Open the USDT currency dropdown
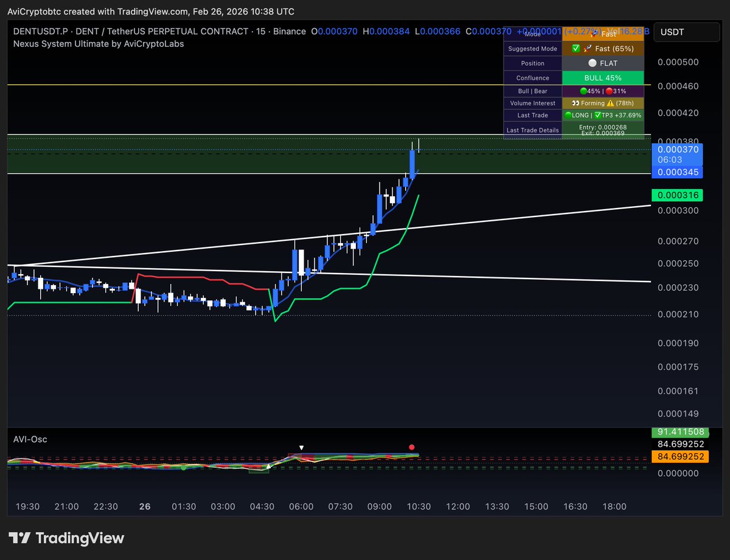The width and height of the screenshot is (730, 560). pyautogui.click(x=686, y=32)
